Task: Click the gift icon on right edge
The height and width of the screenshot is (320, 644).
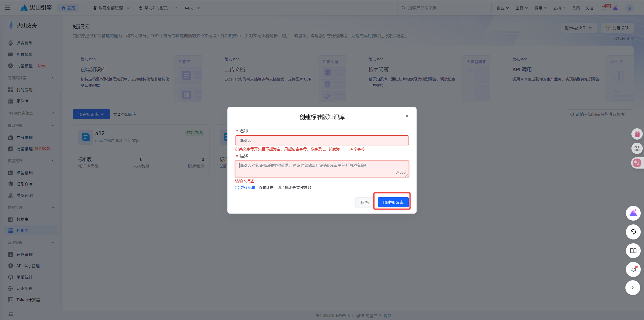Action: pyautogui.click(x=637, y=134)
